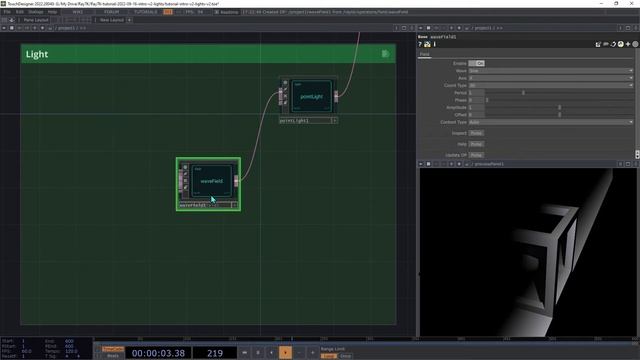Open the Light annotation note icon
The height and width of the screenshot is (360, 640).
[x=385, y=54]
